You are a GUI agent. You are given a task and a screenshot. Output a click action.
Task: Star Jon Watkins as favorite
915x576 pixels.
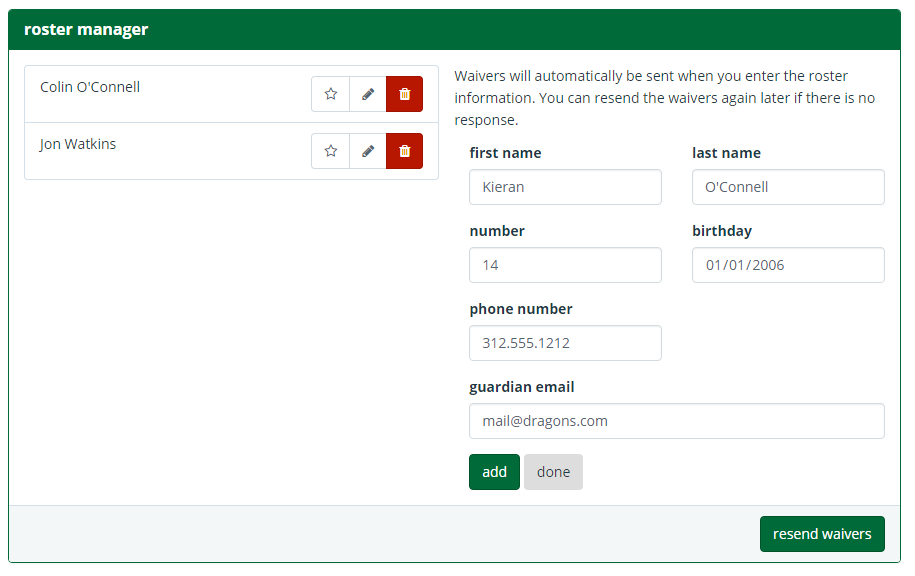click(330, 151)
